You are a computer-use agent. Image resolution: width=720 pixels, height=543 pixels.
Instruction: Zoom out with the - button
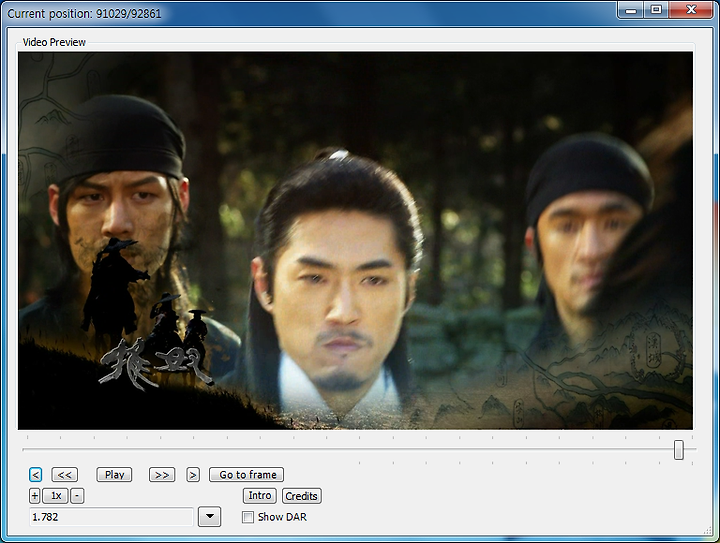pos(77,496)
